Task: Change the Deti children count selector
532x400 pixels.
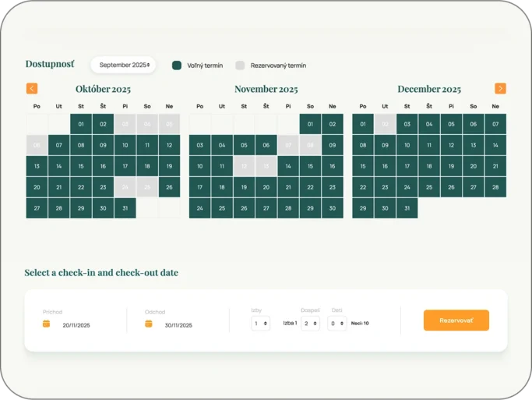Action: pyautogui.click(x=337, y=324)
